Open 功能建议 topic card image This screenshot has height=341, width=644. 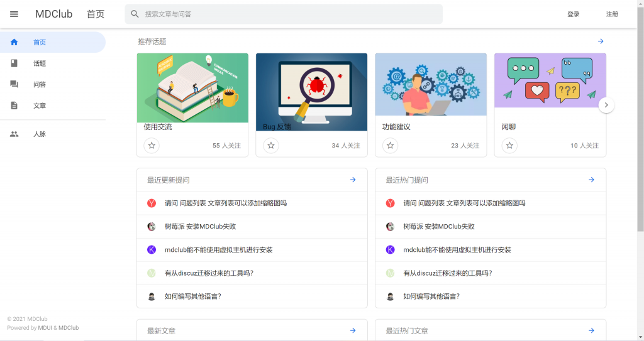[431, 85]
